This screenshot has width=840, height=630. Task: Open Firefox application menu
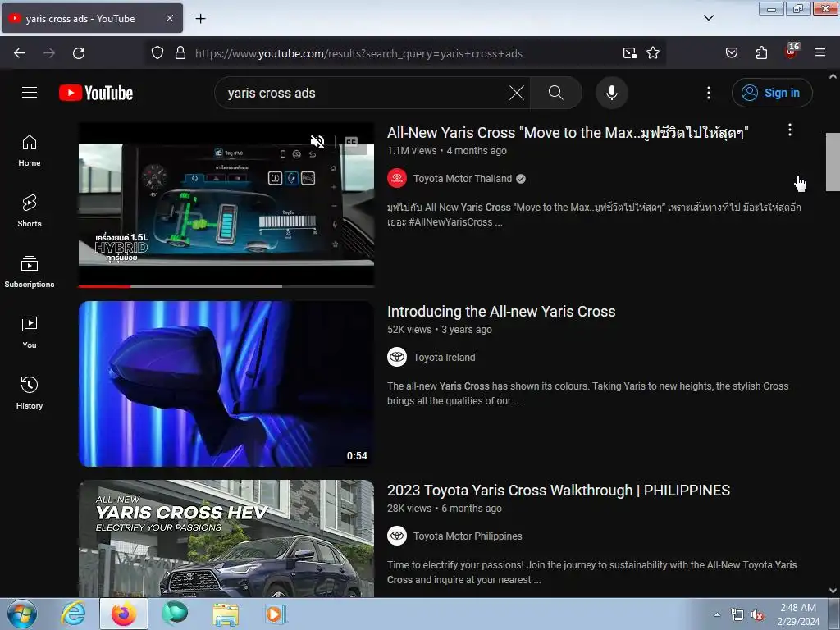[820, 53]
